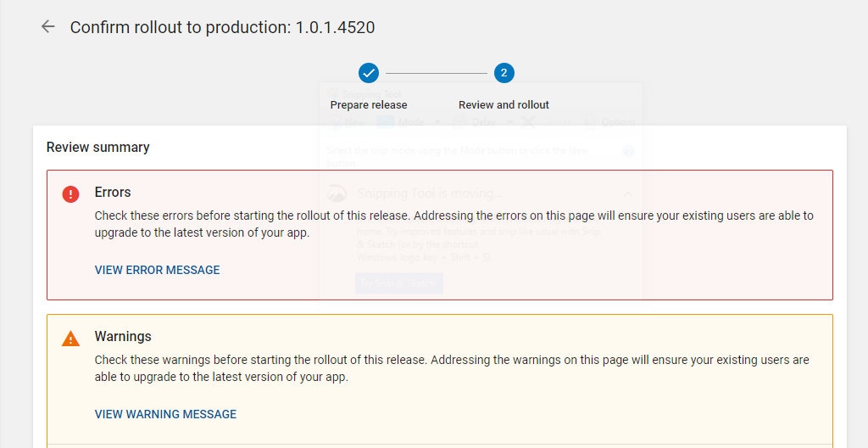Click the Review summary heading
The height and width of the screenshot is (448, 868).
pos(98,147)
